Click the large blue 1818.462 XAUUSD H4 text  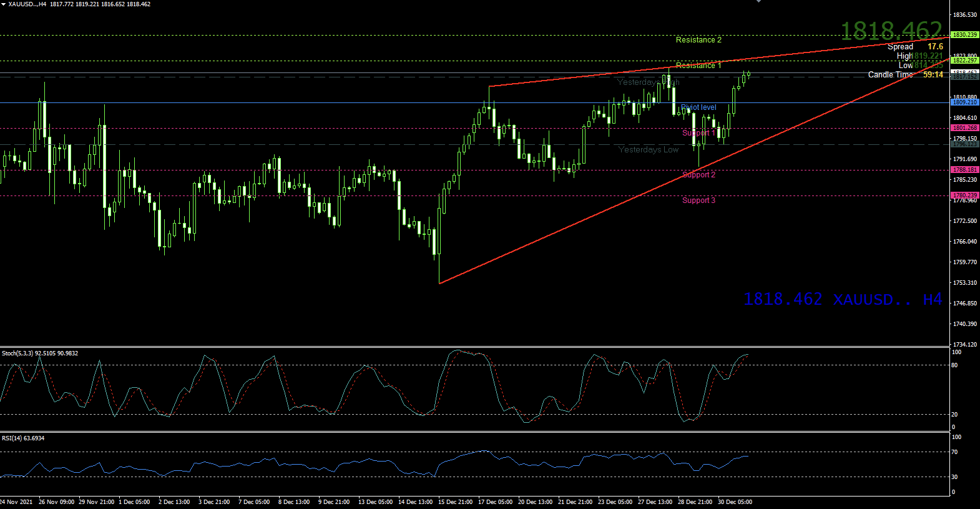click(842, 300)
